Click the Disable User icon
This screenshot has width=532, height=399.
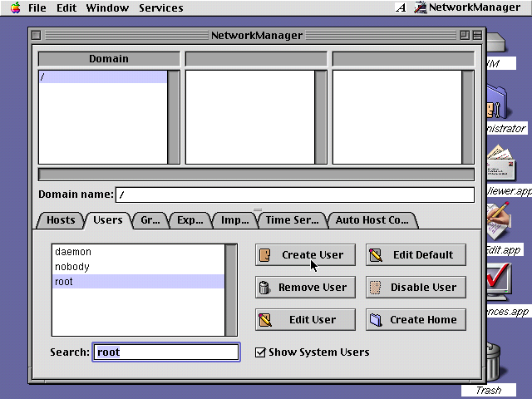coord(376,288)
